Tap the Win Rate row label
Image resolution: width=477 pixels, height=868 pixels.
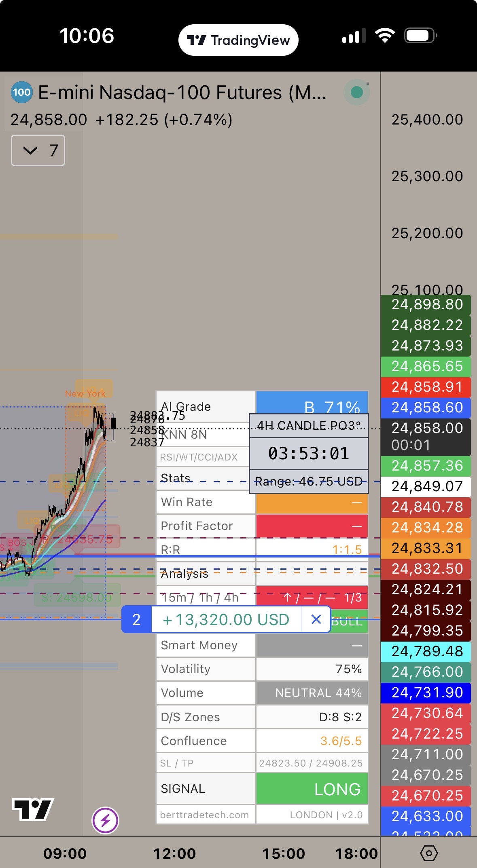click(187, 502)
